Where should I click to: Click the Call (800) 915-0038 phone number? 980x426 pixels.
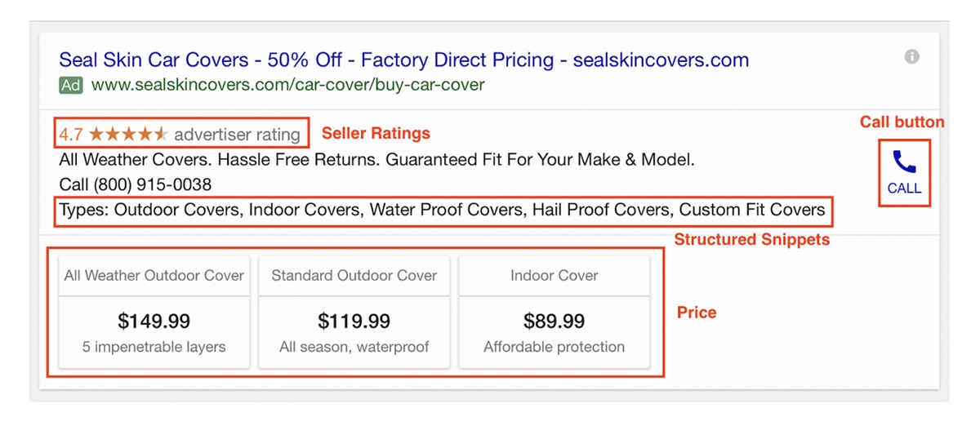136,184
